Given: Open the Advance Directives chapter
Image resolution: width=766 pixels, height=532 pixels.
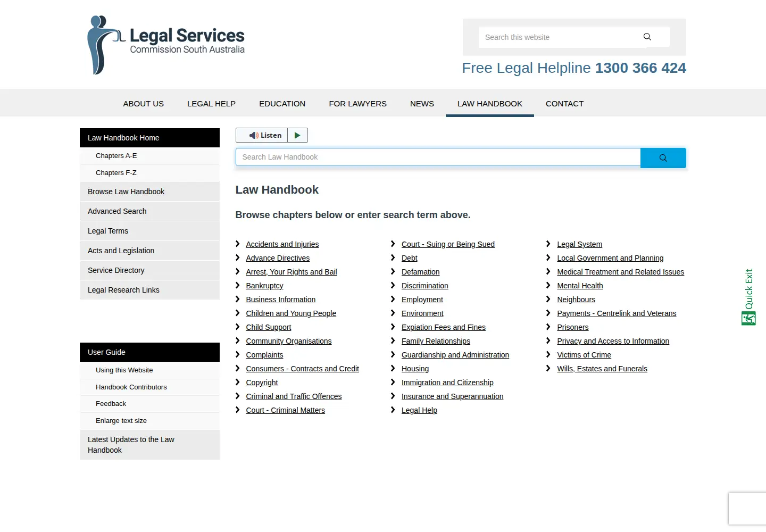Looking at the screenshot, I should coord(278,258).
